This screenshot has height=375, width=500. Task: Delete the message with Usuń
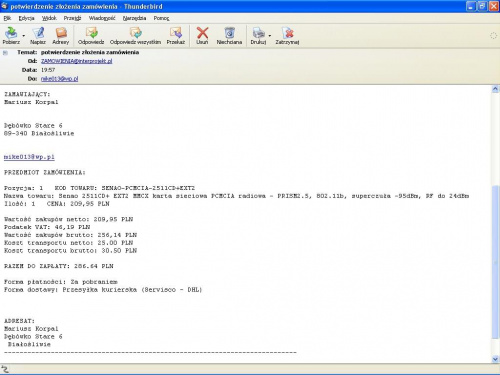[x=202, y=36]
